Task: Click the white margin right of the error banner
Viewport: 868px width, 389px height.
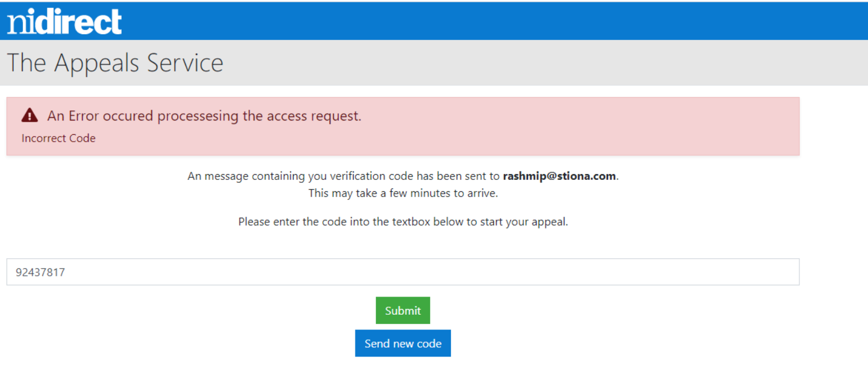Action: (x=834, y=126)
